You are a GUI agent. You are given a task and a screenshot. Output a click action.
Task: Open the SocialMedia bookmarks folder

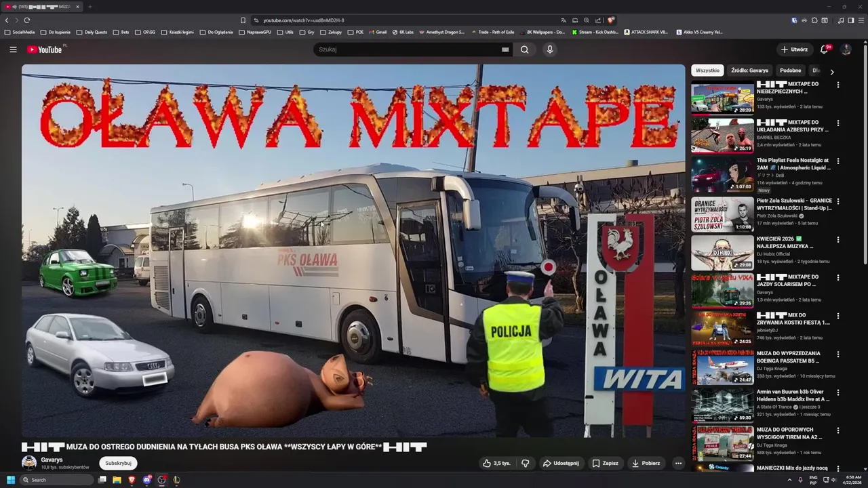pos(20,32)
